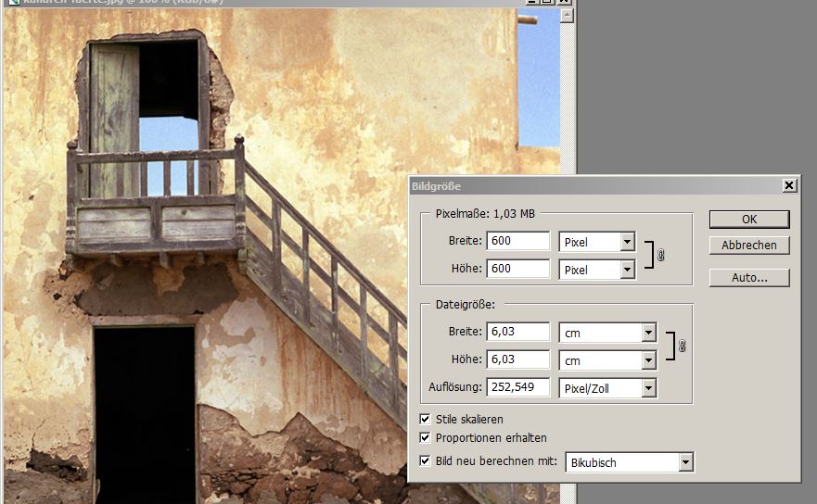Click the Auflösung field with 252,549
Screen dimensions: 817x504
click(517, 388)
